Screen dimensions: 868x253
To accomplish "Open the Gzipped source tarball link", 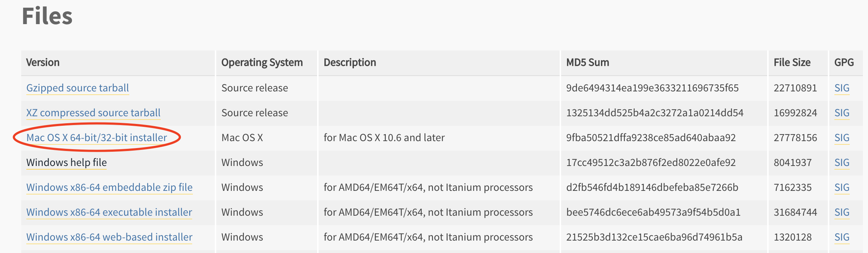I will (77, 88).
